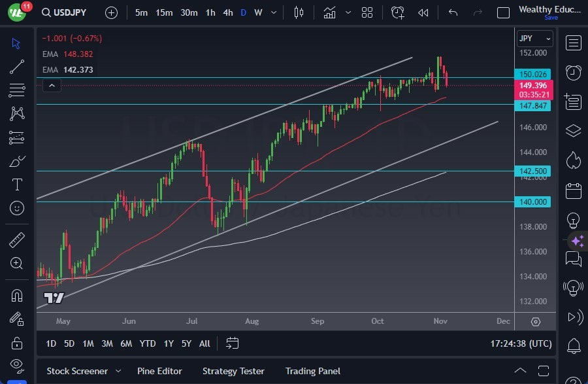Activate bar replay mode
The width and height of the screenshot is (588, 384).
[x=425, y=12]
